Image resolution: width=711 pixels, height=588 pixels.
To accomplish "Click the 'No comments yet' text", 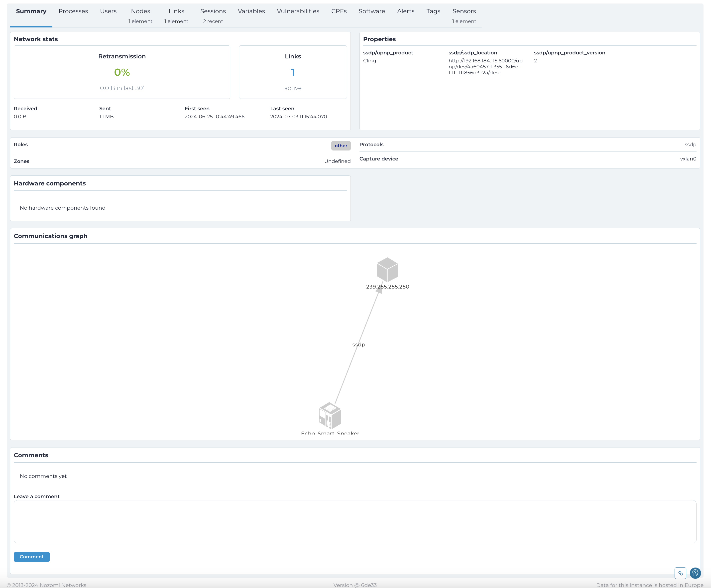I will pyautogui.click(x=43, y=476).
